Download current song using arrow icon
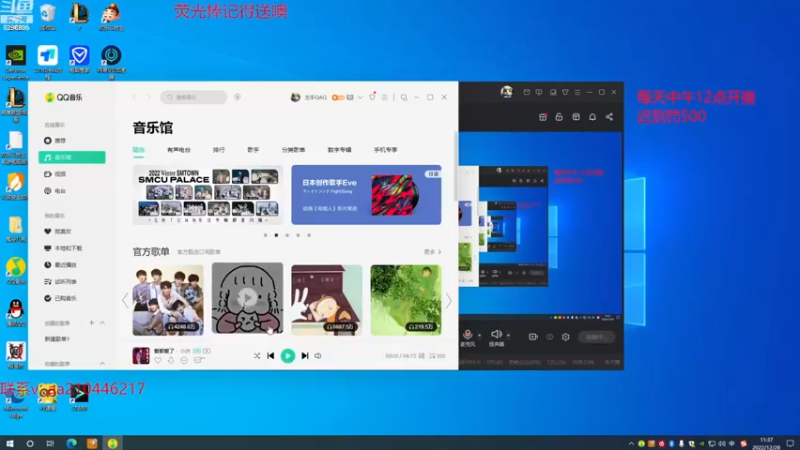 [171, 360]
